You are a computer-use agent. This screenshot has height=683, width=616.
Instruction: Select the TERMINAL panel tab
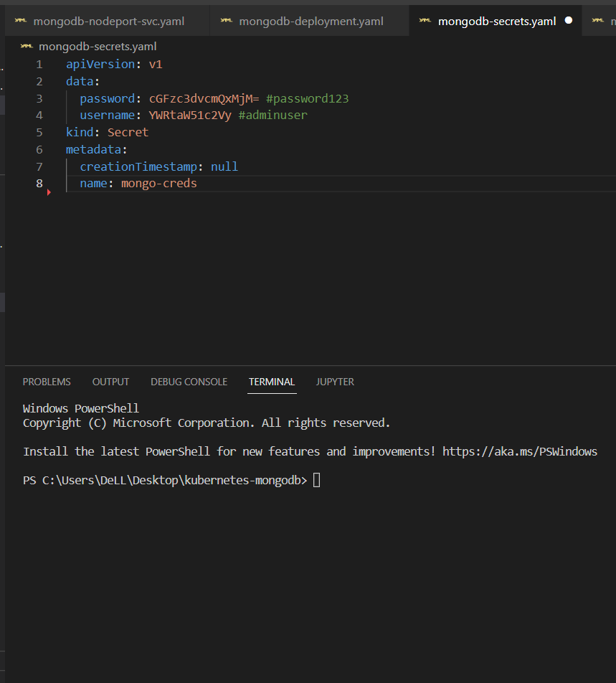coord(272,382)
